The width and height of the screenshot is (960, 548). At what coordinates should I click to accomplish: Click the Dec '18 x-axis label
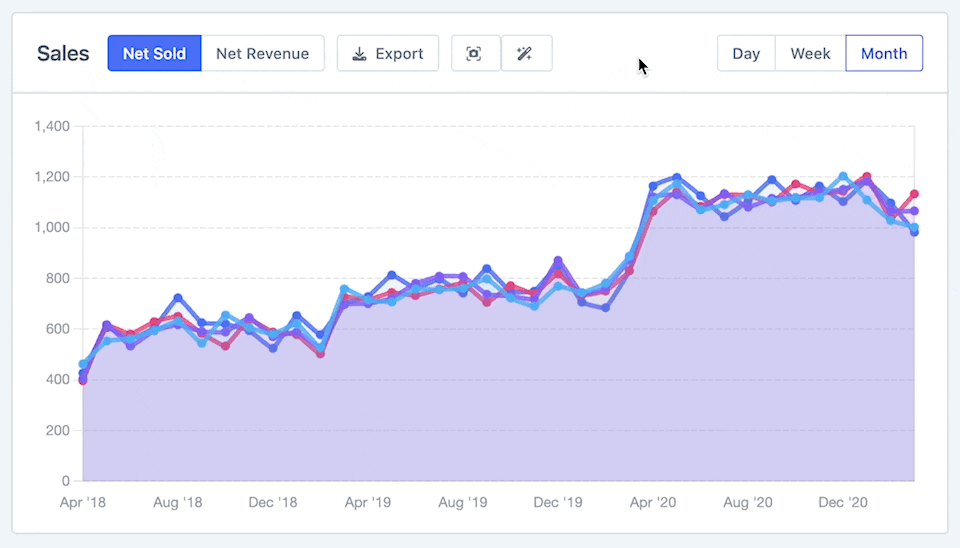273,502
